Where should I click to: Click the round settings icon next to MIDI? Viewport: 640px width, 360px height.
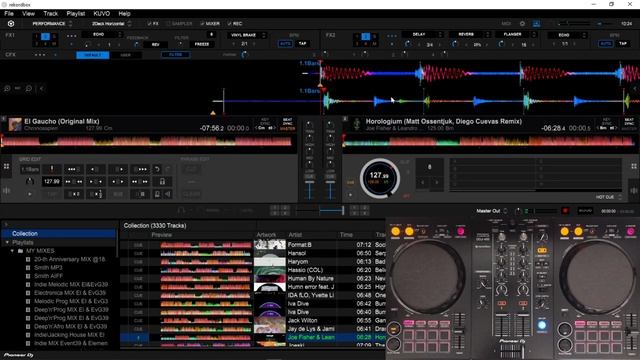[x=522, y=24]
